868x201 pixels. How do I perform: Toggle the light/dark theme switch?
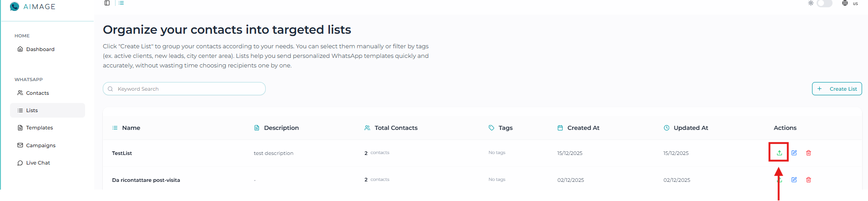824,4
